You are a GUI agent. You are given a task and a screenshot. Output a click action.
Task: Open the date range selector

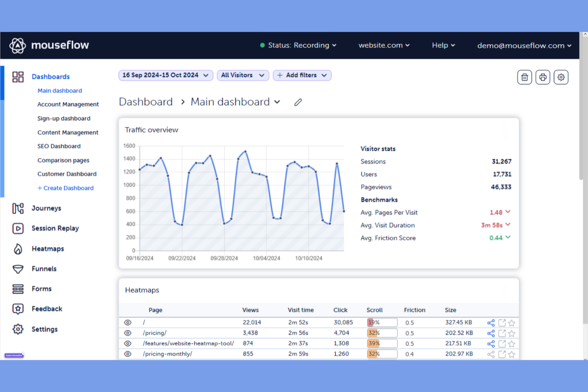click(x=165, y=75)
